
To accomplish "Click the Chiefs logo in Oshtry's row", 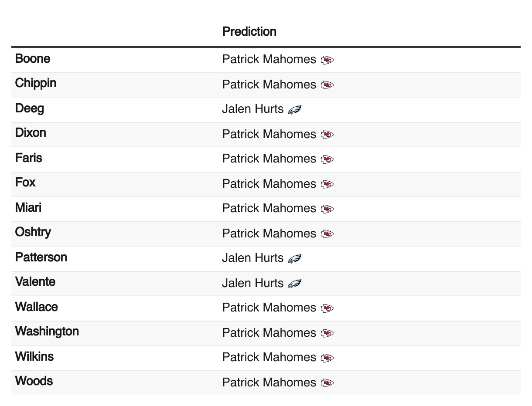I will [327, 234].
